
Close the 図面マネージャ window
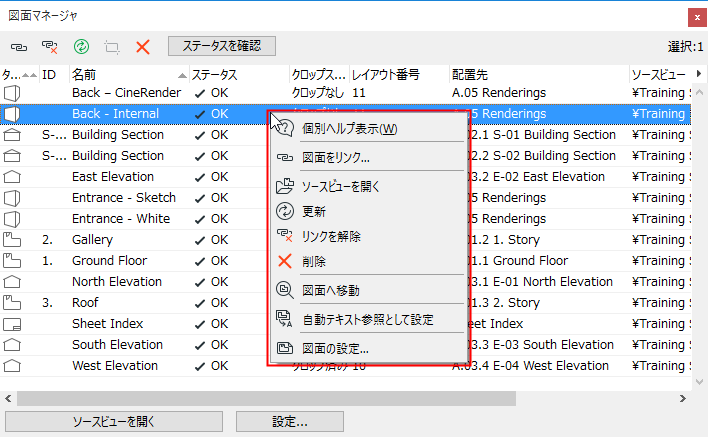click(697, 18)
